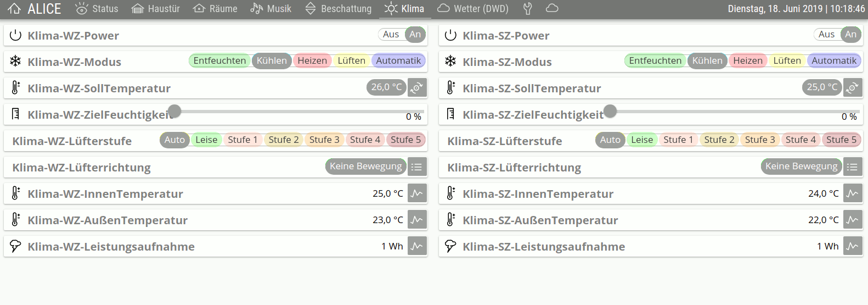Expand Keine Bewegung selector for Klima-WZ-Lüfterrichtung
Screen dimensions: 868x305
365,166
